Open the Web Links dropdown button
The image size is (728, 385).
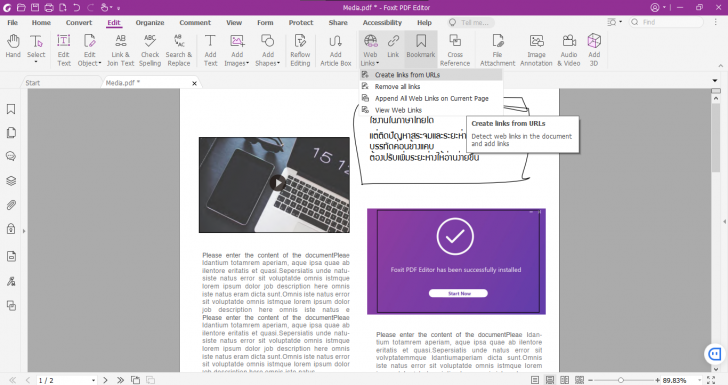click(x=370, y=50)
